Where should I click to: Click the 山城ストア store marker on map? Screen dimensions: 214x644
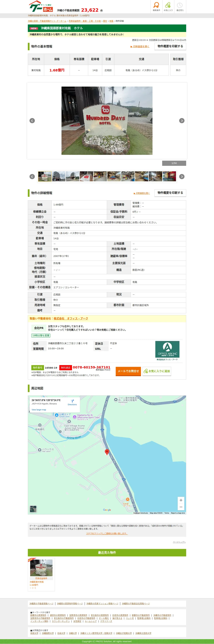point(56,415)
